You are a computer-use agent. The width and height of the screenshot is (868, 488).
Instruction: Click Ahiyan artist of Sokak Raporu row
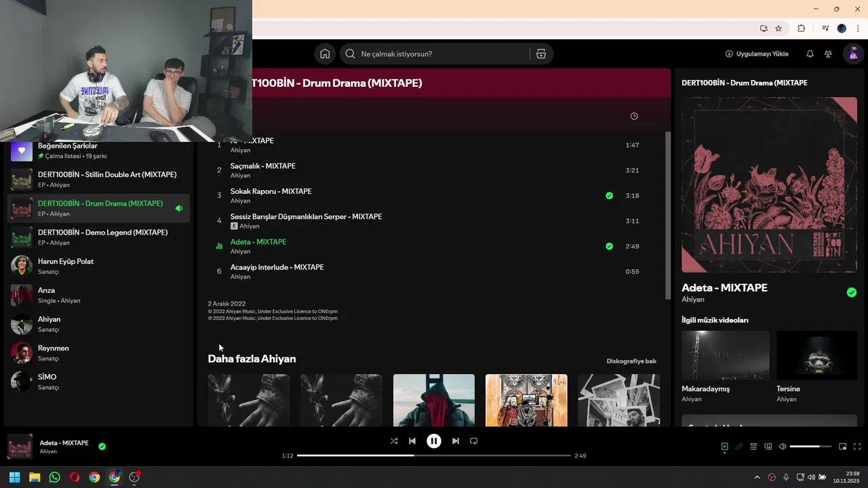[240, 201]
